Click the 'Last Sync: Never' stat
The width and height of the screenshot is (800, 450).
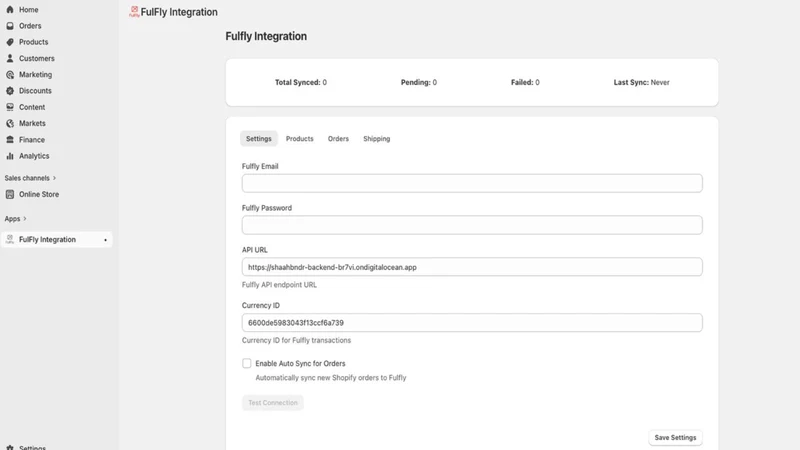(641, 82)
